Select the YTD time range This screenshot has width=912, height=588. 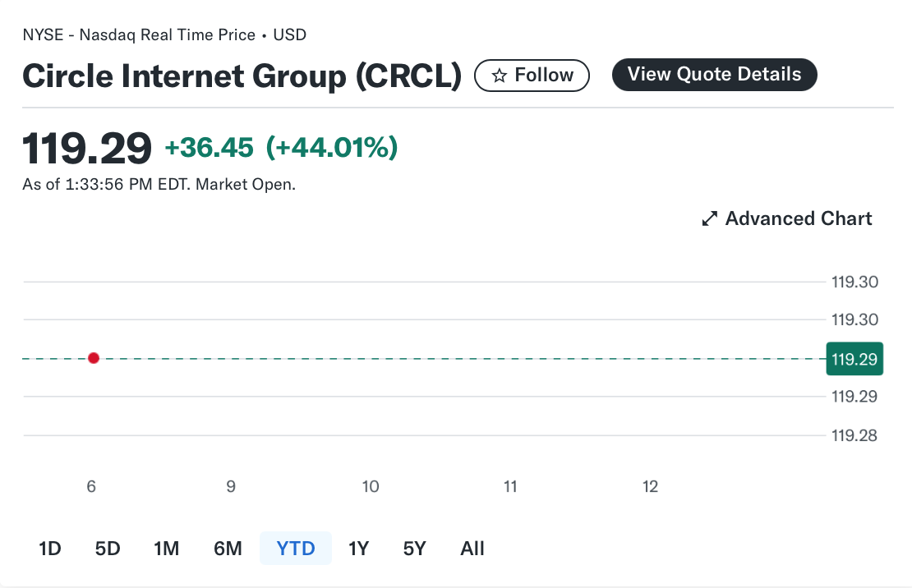[x=296, y=549]
